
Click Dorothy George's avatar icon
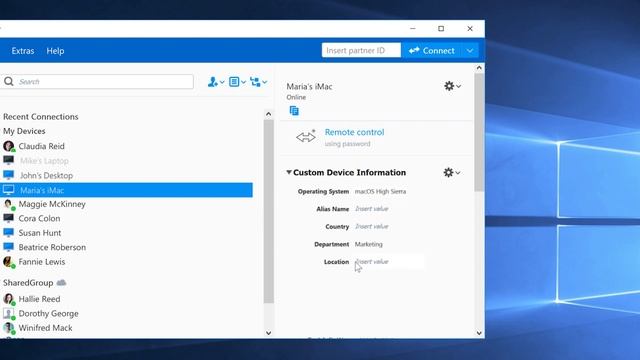[9, 313]
